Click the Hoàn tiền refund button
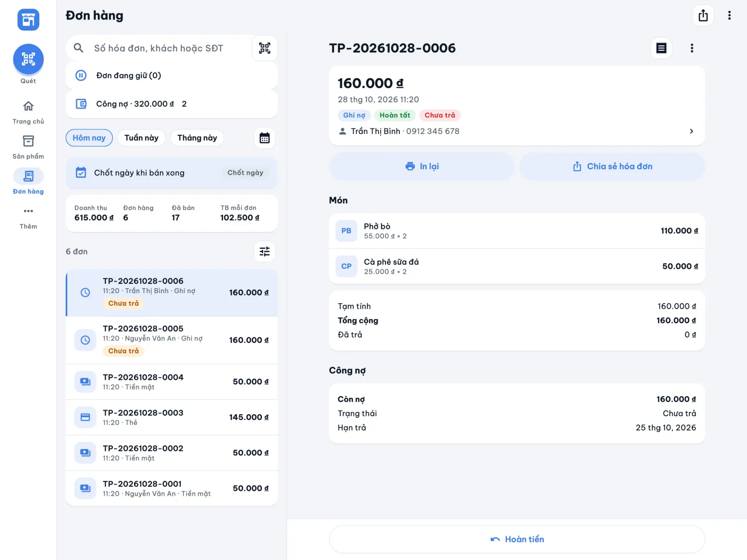 [517, 539]
